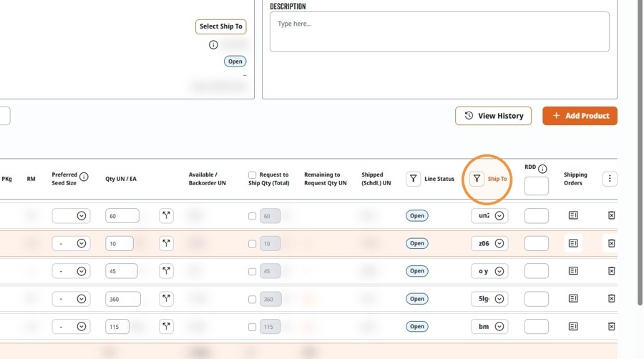This screenshot has height=359, width=644.
Task: Click the View History button
Action: [493, 116]
